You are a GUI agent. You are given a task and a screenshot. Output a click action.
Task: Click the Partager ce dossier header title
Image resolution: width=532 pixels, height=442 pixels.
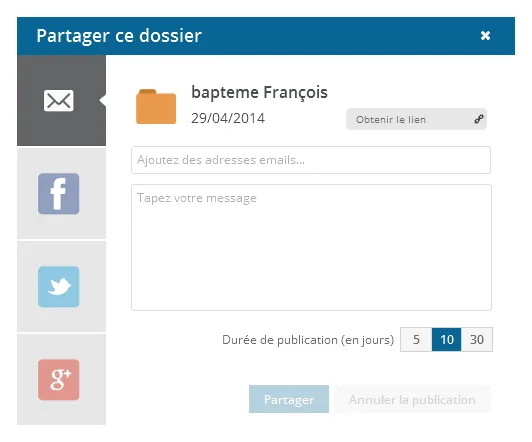tap(119, 36)
